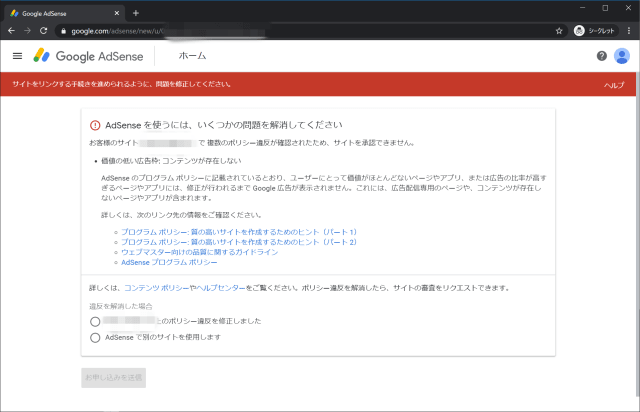
Task: Open the help question mark icon
Action: (601, 56)
